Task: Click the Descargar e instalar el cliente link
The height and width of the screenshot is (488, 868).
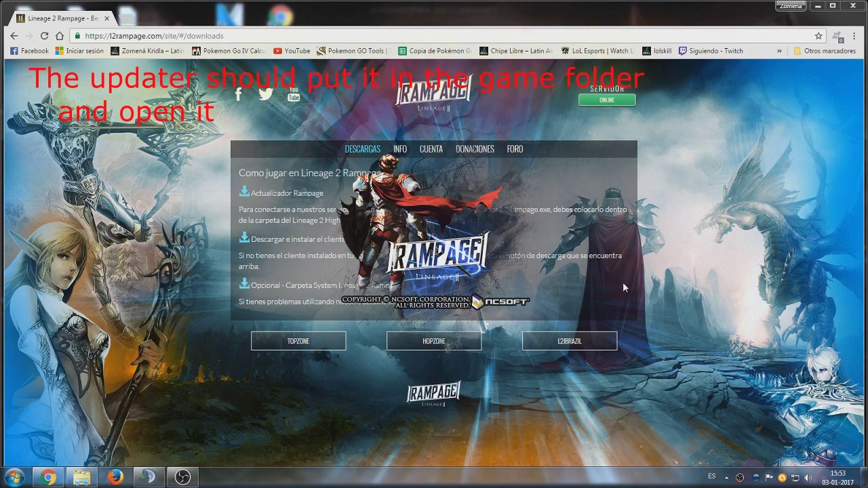Action: [298, 239]
